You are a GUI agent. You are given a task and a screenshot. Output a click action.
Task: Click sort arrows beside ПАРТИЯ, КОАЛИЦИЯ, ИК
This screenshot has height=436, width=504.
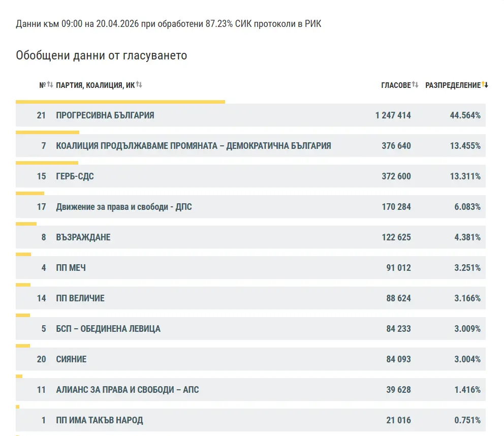139,85
